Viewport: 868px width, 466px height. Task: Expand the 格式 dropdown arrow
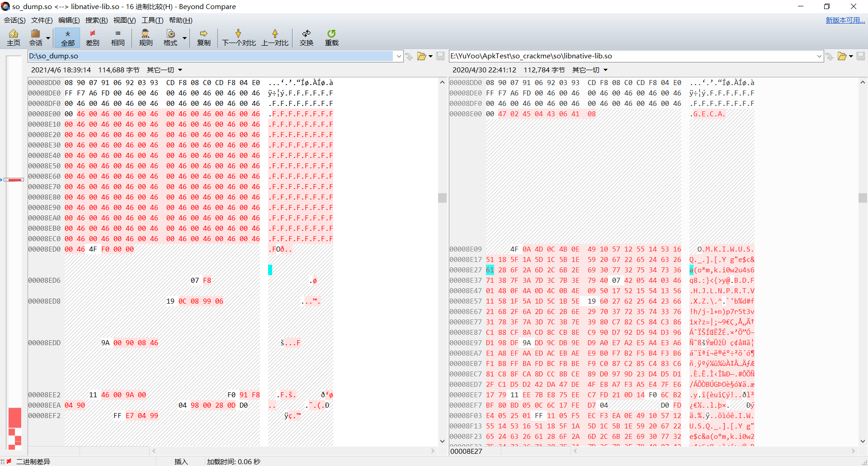(x=184, y=38)
